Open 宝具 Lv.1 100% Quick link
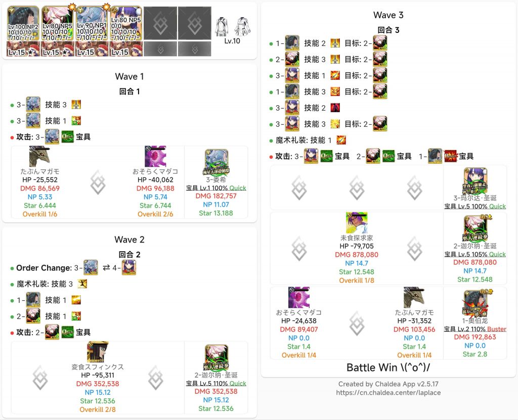This screenshot has width=518, height=420. (x=216, y=188)
